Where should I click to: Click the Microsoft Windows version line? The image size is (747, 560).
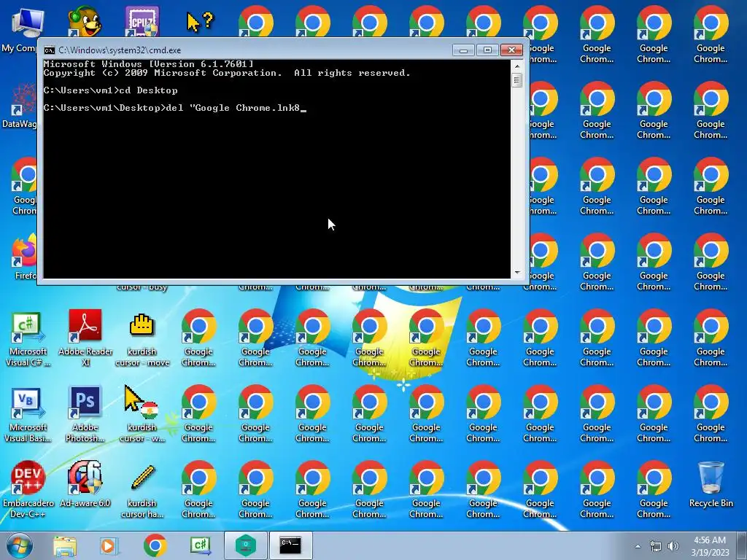tap(148, 64)
